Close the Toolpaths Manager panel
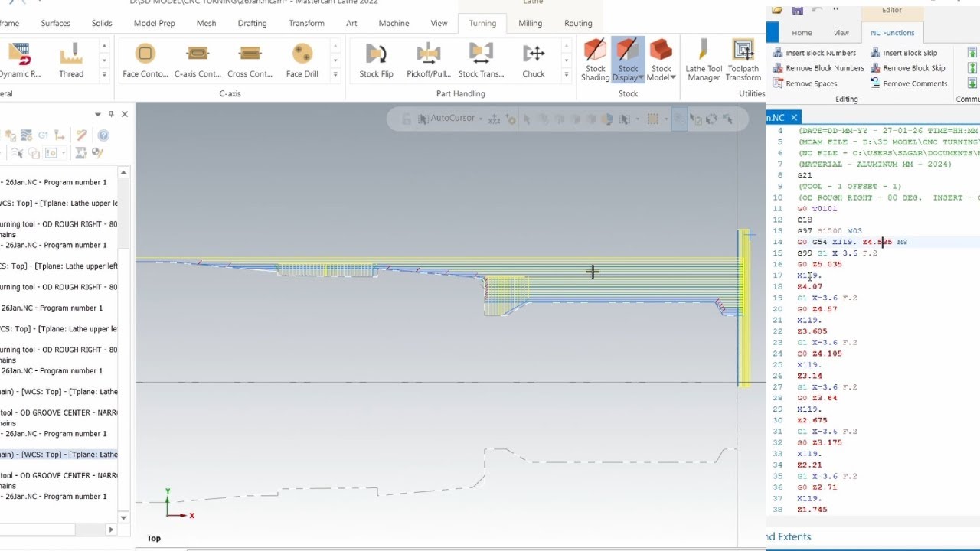Image resolution: width=980 pixels, height=551 pixels. [125, 114]
